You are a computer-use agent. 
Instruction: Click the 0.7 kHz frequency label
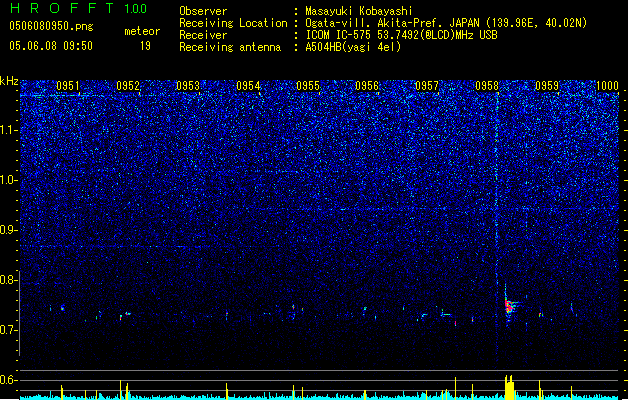[9, 330]
